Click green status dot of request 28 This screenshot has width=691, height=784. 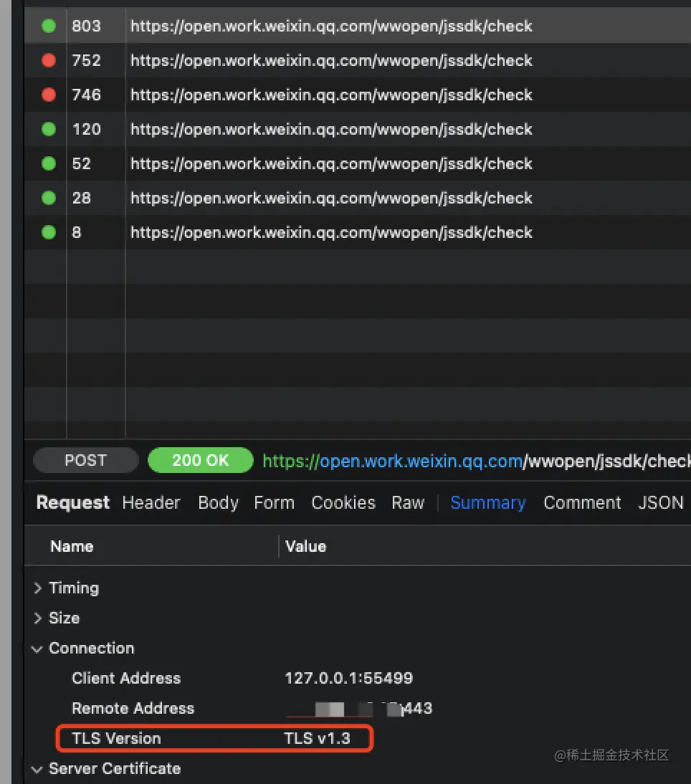tap(49, 199)
